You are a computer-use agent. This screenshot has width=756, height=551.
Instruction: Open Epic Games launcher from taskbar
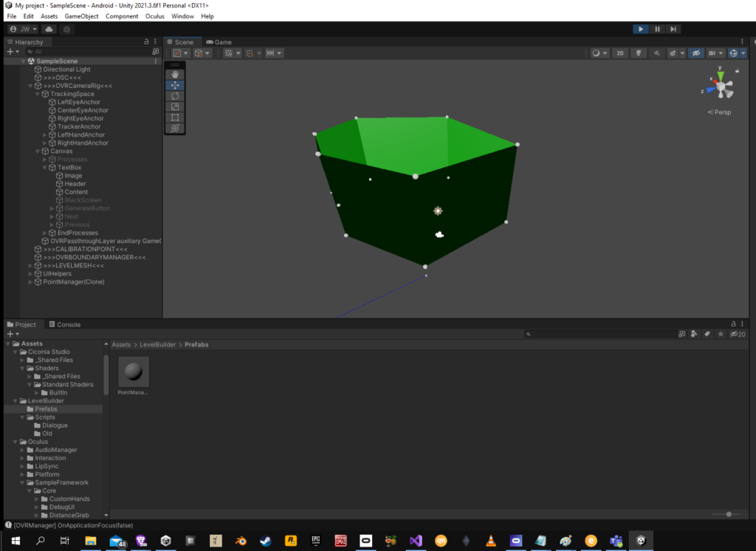tap(316, 541)
